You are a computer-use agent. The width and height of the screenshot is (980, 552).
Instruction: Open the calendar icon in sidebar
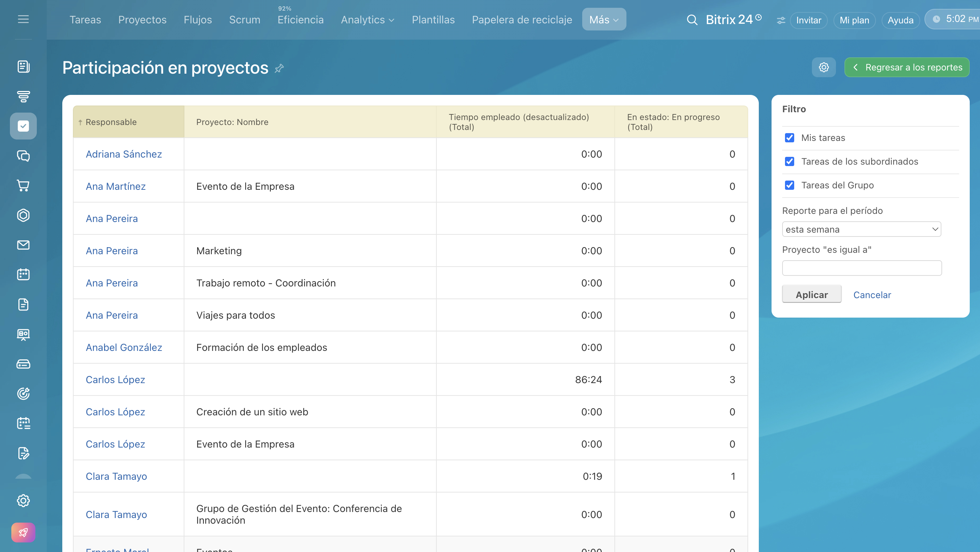[x=23, y=274]
